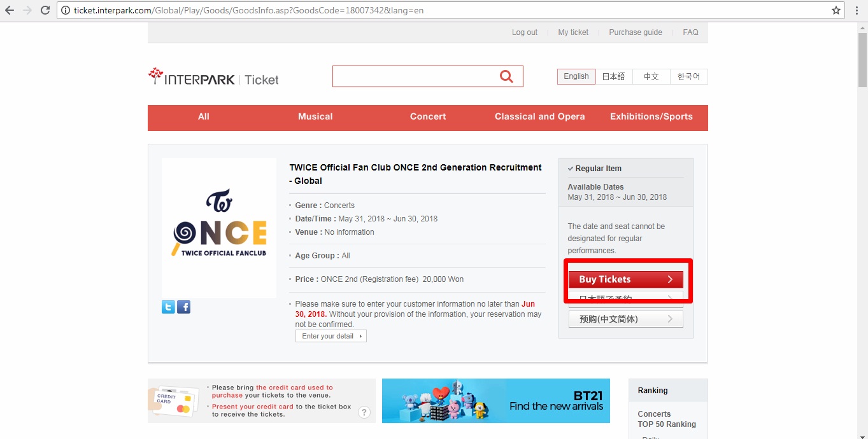Open the credit card help question mark
This screenshot has width=868, height=439.
point(364,412)
